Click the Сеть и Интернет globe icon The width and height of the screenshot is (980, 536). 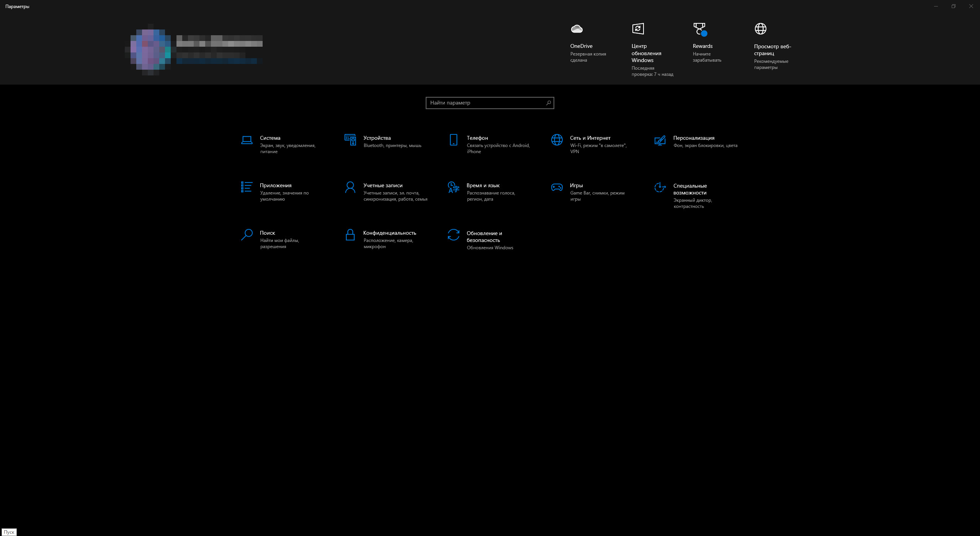[x=557, y=140]
